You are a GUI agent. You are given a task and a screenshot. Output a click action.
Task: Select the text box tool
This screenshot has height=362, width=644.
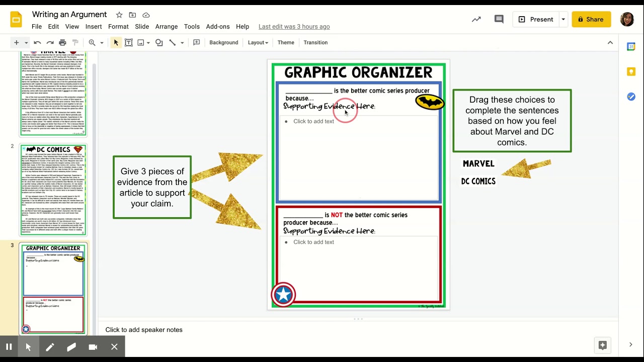129,43
